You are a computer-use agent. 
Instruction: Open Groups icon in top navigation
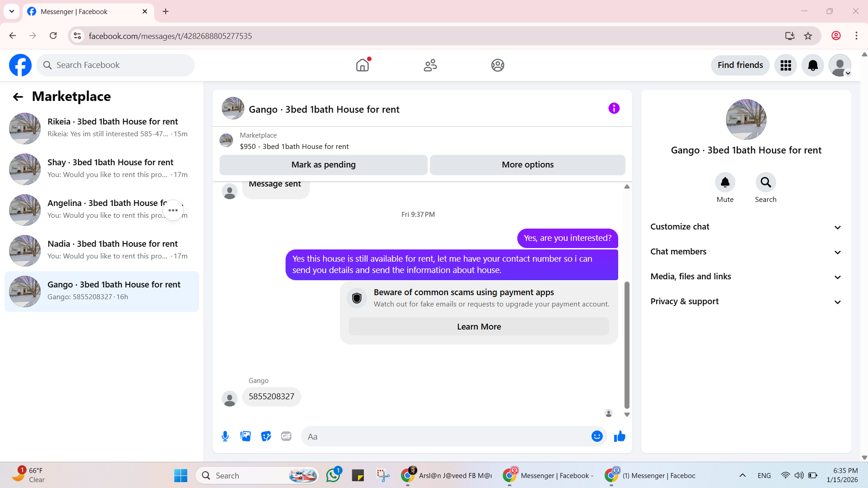[x=498, y=65]
